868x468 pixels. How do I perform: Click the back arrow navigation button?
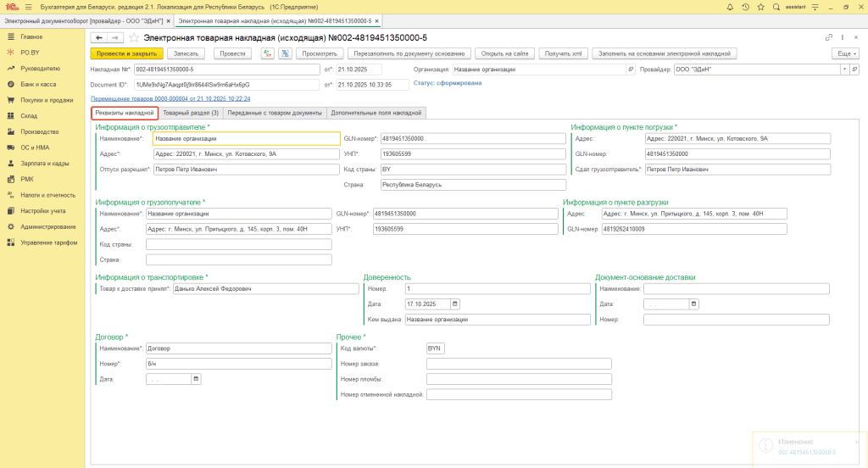click(99, 38)
